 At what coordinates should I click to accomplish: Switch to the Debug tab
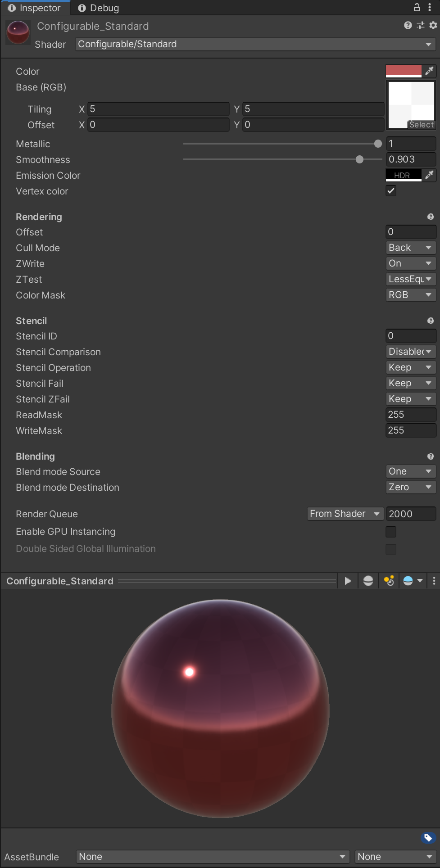pyautogui.click(x=99, y=8)
